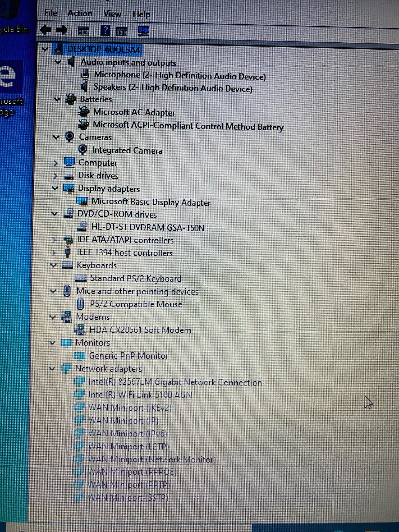Expand the Disk drives category
The image size is (399, 532).
(x=55, y=176)
